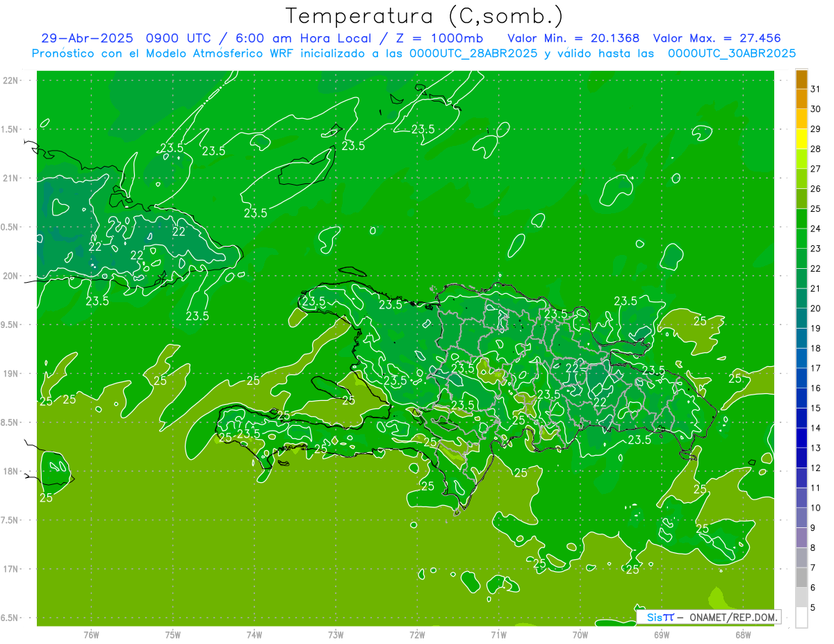Click longitude axis label '73W'
This screenshot has width=834, height=644.
(x=336, y=634)
